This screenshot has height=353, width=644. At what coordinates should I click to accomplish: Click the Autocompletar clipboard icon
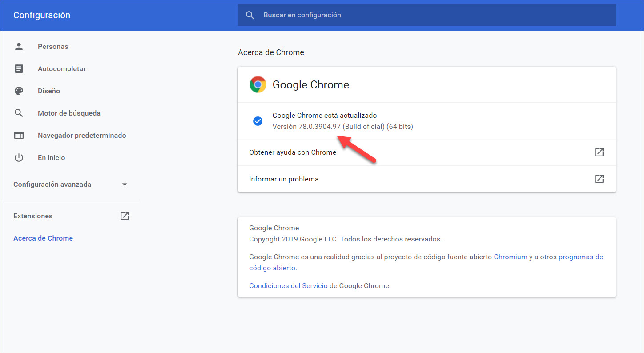pos(19,68)
